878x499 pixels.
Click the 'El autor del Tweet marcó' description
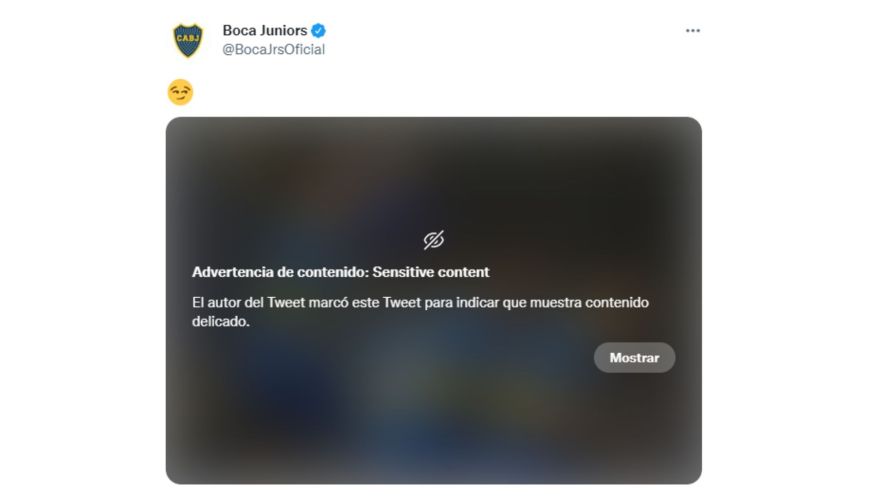click(420, 312)
